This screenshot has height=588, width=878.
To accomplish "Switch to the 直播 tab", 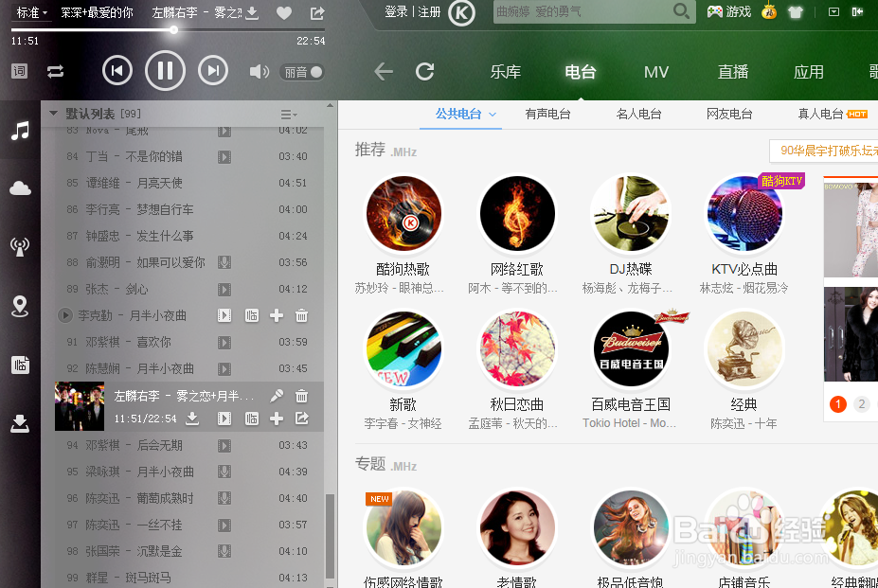I will click(x=733, y=72).
